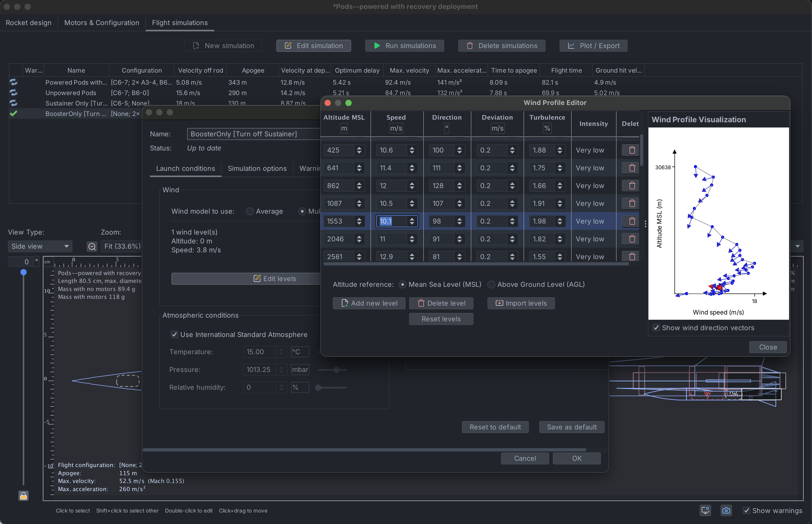Select Above Ground Level (AGL) reference
This screenshot has height=524, width=812.
click(x=491, y=284)
